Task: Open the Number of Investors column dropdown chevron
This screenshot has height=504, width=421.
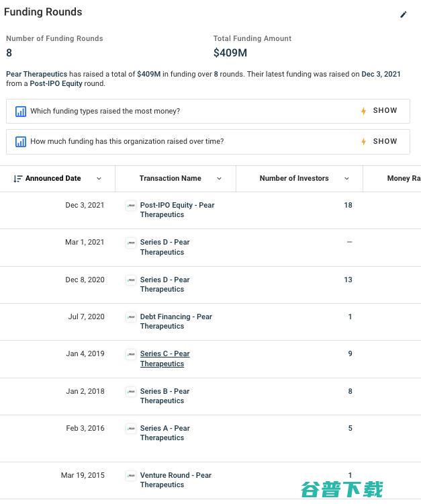Action: [x=346, y=179]
